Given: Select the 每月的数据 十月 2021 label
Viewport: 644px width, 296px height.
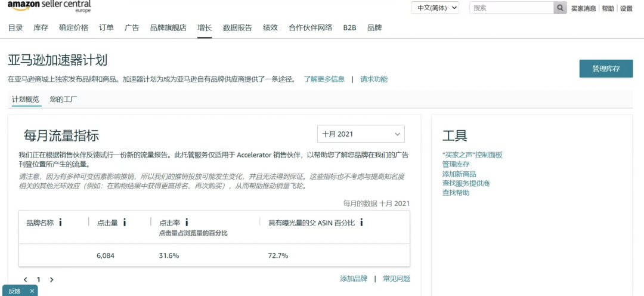Looking at the screenshot, I should (376, 203).
